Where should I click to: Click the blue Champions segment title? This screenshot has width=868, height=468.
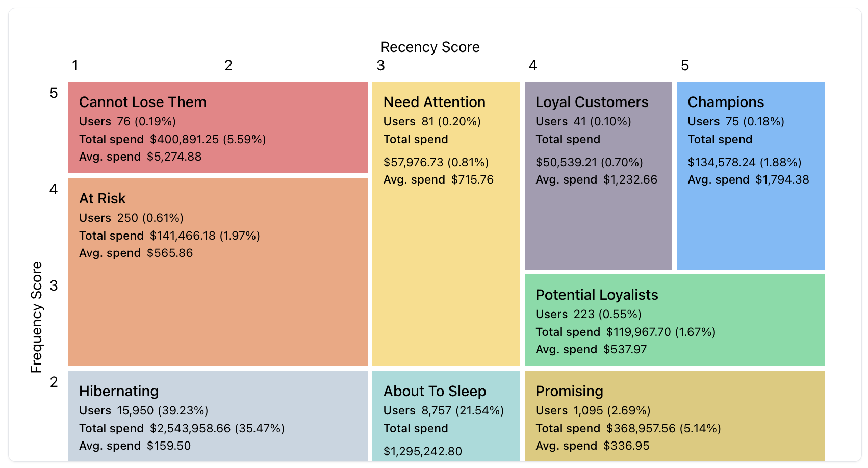pyautogui.click(x=725, y=102)
